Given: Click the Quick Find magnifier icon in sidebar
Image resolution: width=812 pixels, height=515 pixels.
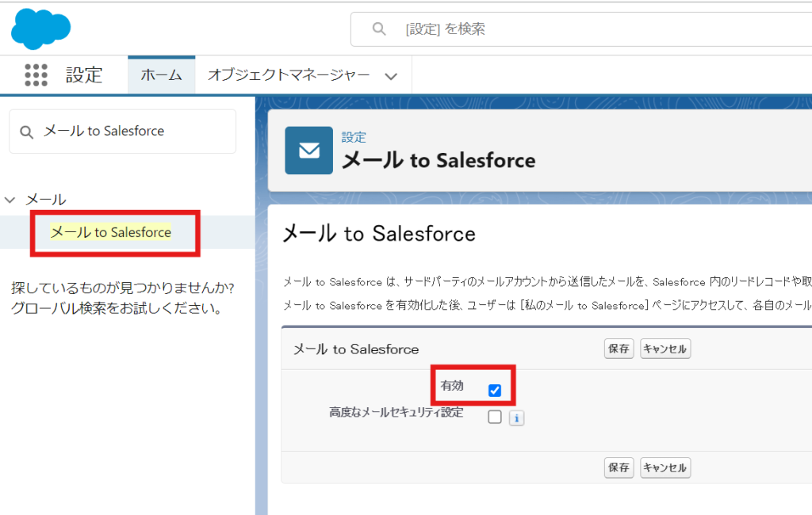Looking at the screenshot, I should pyautogui.click(x=26, y=132).
